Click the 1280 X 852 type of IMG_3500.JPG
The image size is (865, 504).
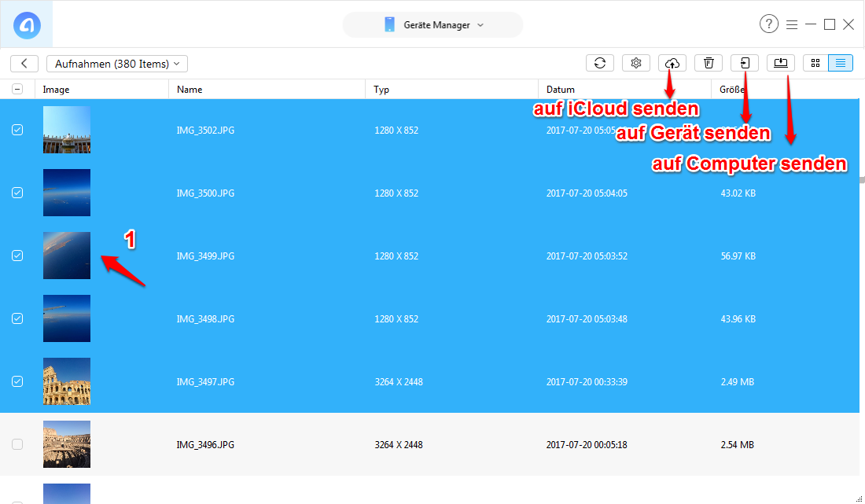pos(396,193)
